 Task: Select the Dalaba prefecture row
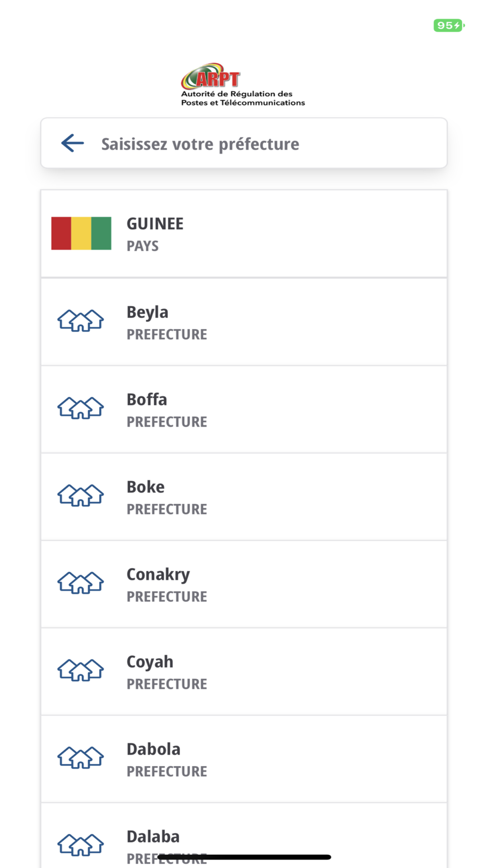pos(244,835)
